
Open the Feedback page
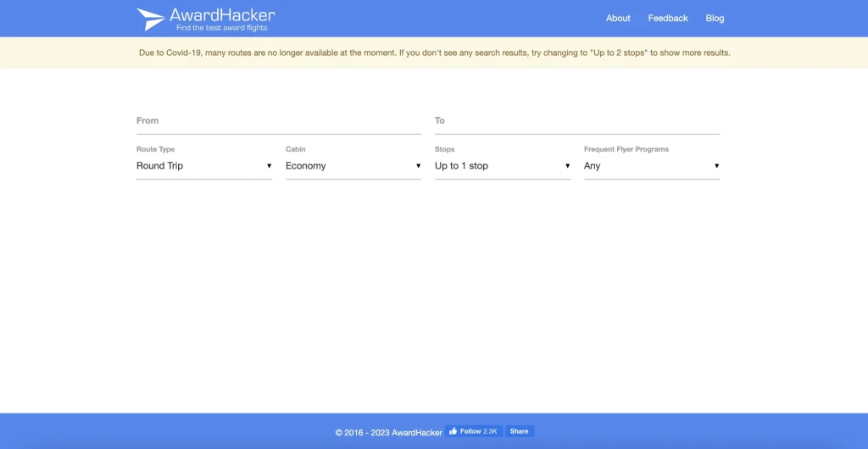pos(668,19)
